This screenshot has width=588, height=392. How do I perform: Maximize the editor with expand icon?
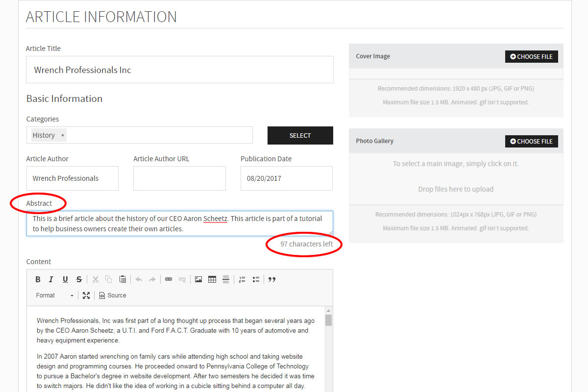[86, 295]
